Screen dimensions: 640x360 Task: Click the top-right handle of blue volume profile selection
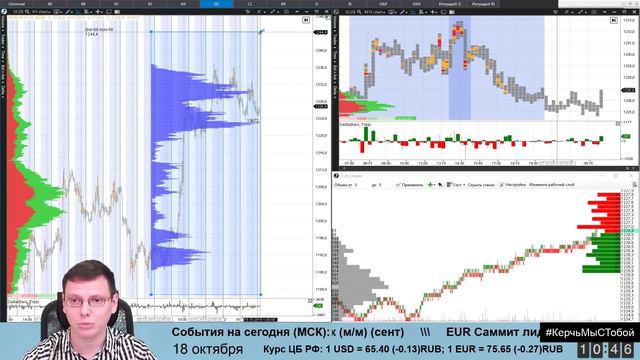[261, 32]
